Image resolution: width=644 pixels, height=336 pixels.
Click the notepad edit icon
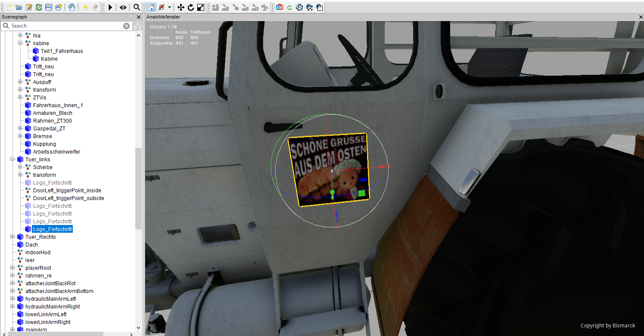[x=29, y=7]
